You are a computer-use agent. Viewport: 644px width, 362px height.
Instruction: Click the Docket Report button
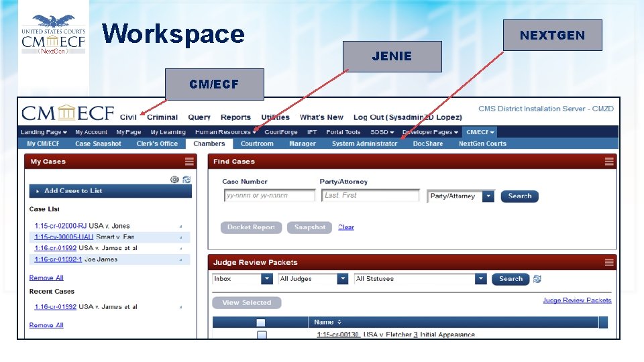pos(251,227)
